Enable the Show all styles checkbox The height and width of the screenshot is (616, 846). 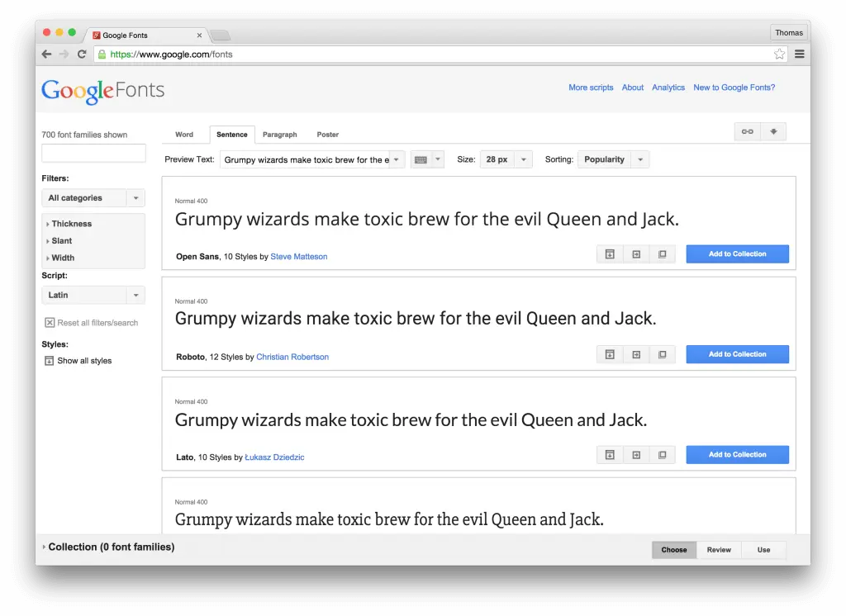(x=48, y=360)
